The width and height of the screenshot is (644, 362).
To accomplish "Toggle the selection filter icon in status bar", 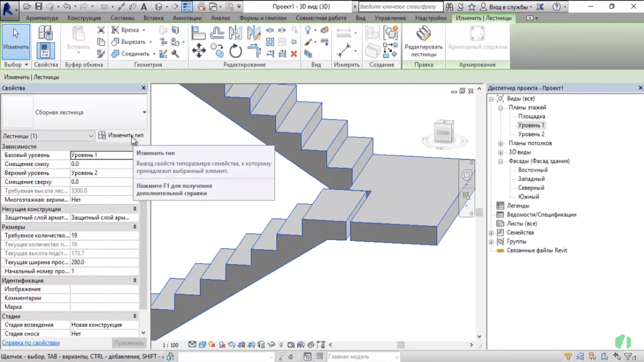I will tap(629, 357).
